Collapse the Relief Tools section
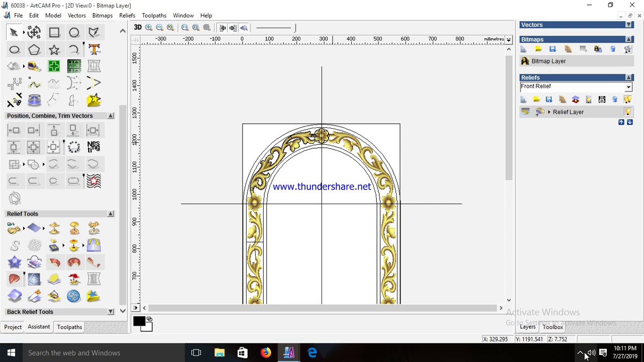Viewport: 644px width, 362px height. click(x=111, y=214)
